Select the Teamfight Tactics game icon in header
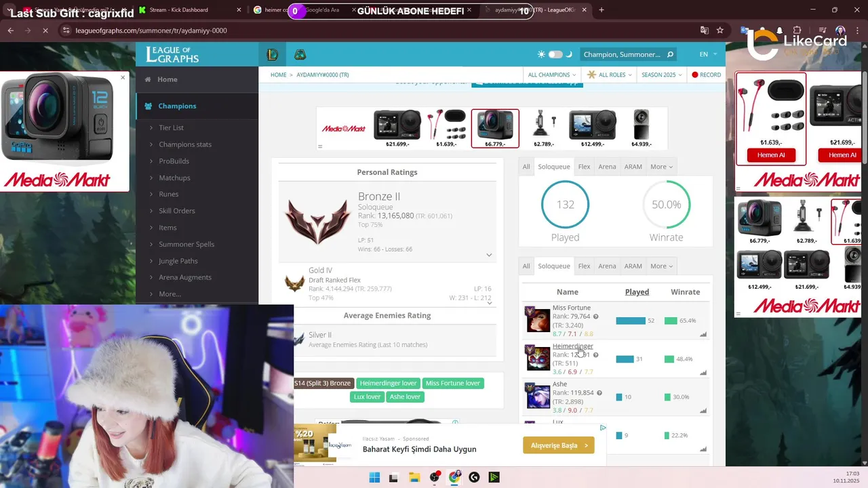 pyautogui.click(x=300, y=54)
